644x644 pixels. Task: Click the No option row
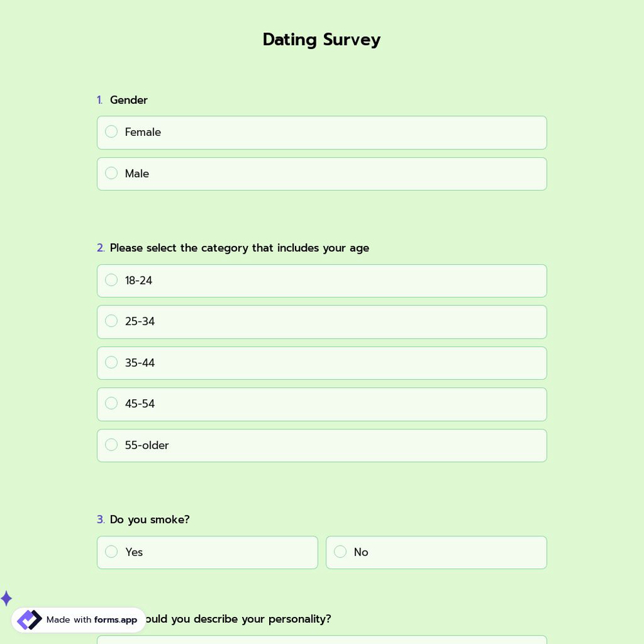click(436, 553)
